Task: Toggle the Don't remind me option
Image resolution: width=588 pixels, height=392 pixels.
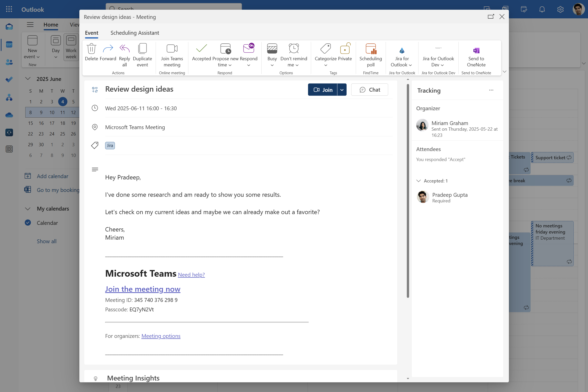Action: (x=293, y=49)
